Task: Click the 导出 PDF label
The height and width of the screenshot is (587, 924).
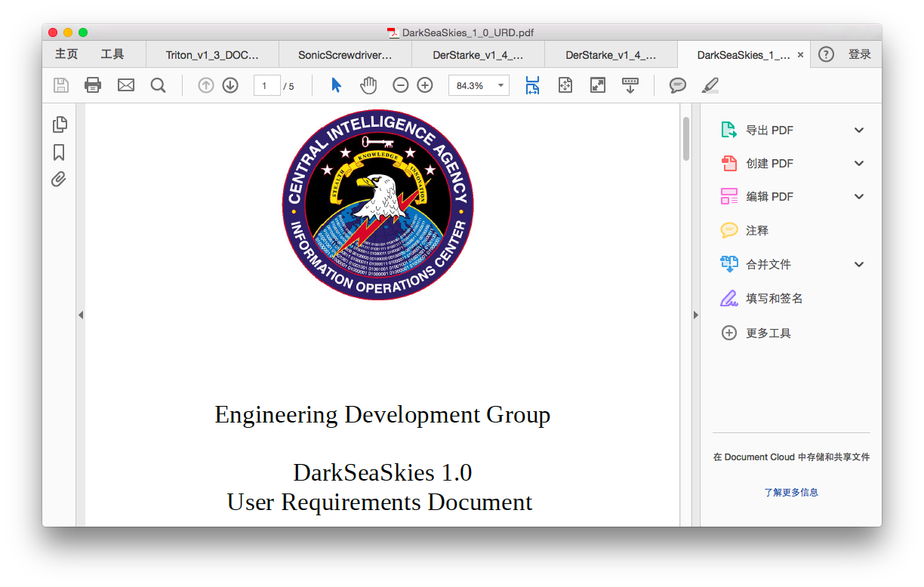Action: pyautogui.click(x=770, y=130)
